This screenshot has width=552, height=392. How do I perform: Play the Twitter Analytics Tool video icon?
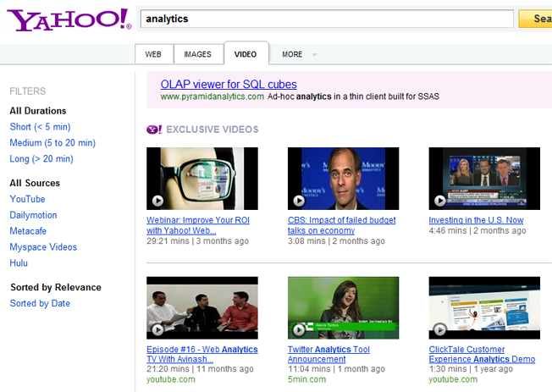click(x=299, y=330)
